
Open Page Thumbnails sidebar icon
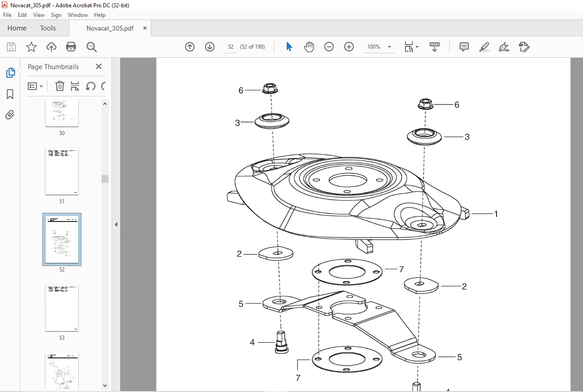(10, 73)
